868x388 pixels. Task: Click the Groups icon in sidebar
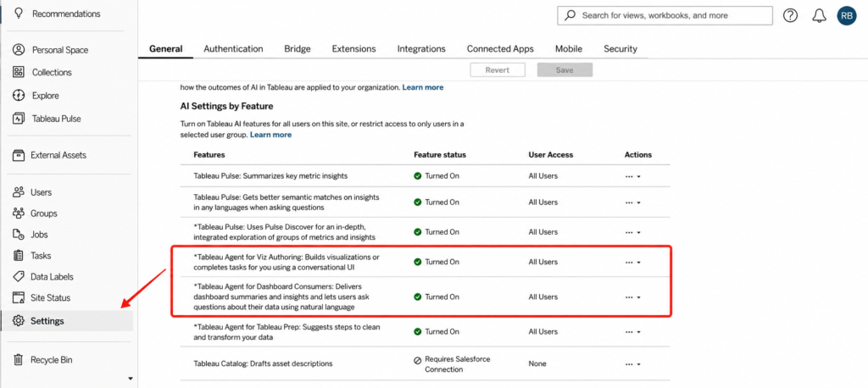coord(19,213)
